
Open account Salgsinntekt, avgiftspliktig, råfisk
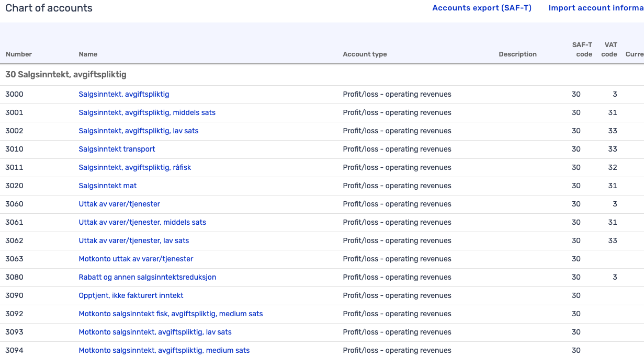tap(134, 167)
